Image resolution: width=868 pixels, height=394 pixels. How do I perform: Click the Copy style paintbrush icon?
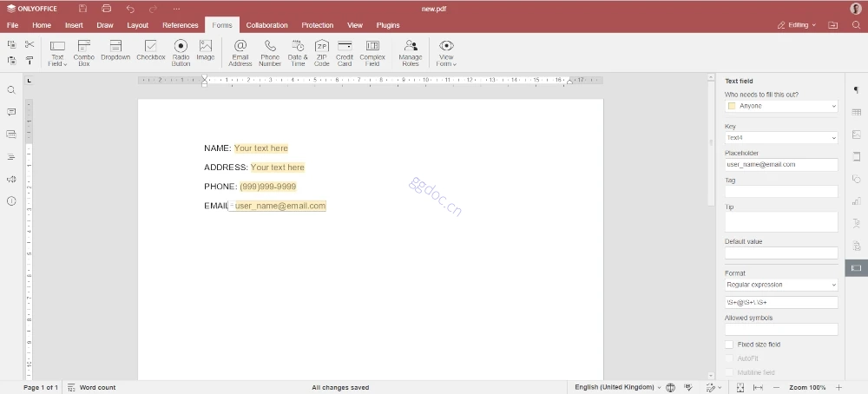point(30,61)
